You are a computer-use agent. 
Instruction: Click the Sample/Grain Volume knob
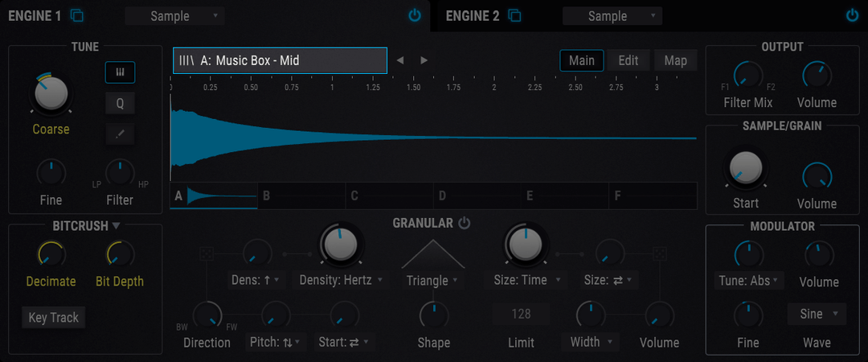point(817,176)
